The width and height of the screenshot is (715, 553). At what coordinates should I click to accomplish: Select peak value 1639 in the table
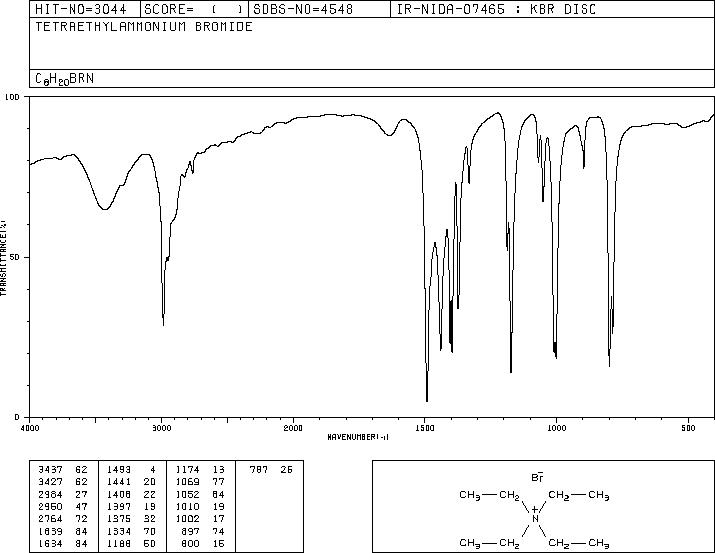51,532
